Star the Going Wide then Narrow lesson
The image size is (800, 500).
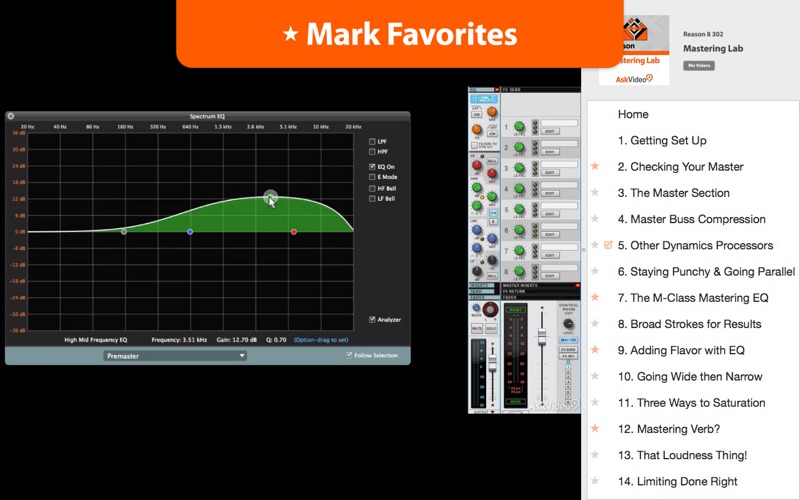(x=595, y=376)
